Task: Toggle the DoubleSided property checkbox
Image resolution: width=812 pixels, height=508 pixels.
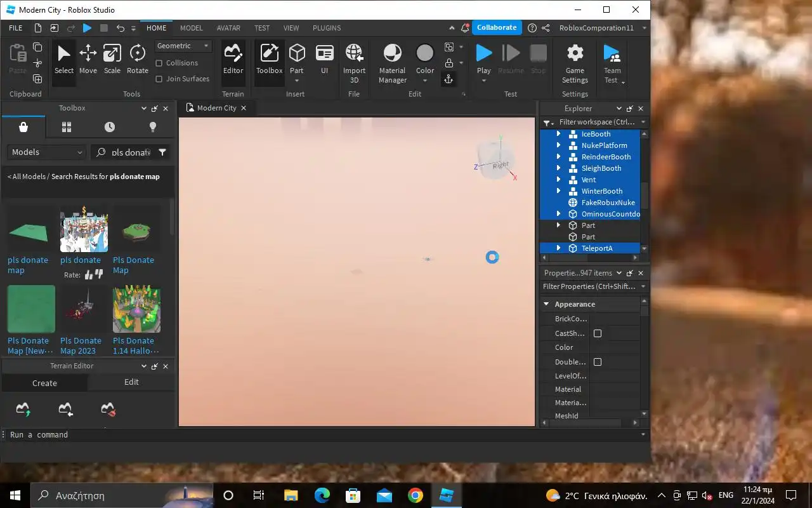Action: click(597, 362)
